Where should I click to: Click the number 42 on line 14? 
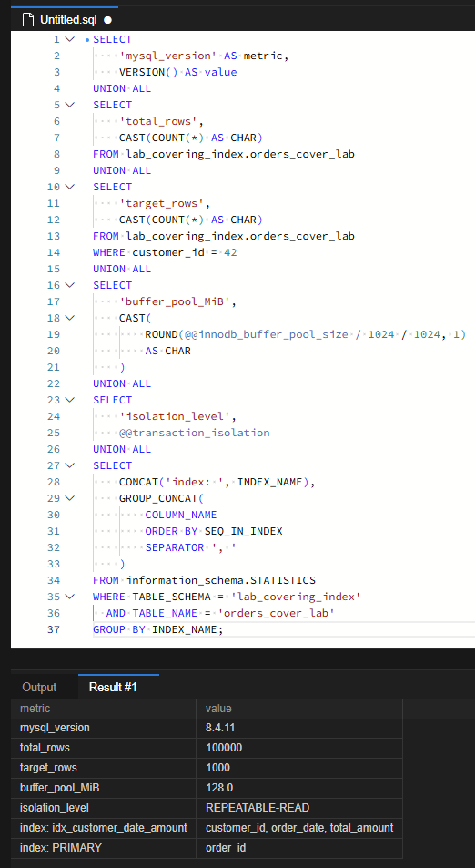(x=230, y=252)
